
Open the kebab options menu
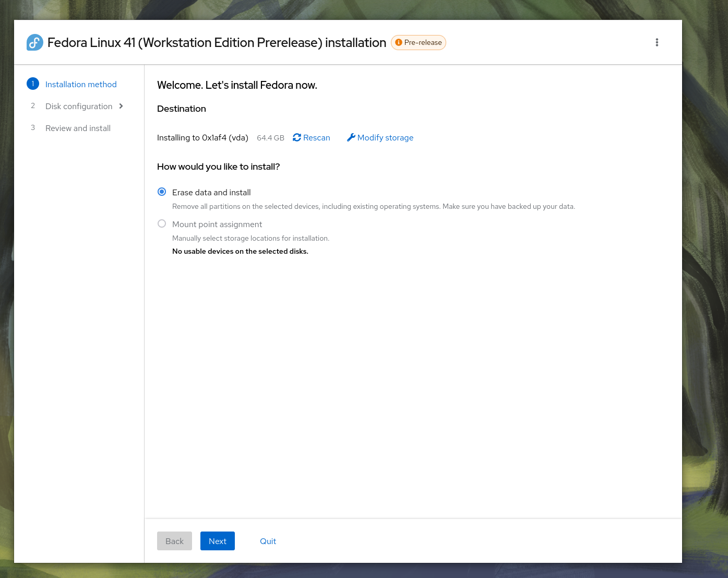tap(657, 42)
